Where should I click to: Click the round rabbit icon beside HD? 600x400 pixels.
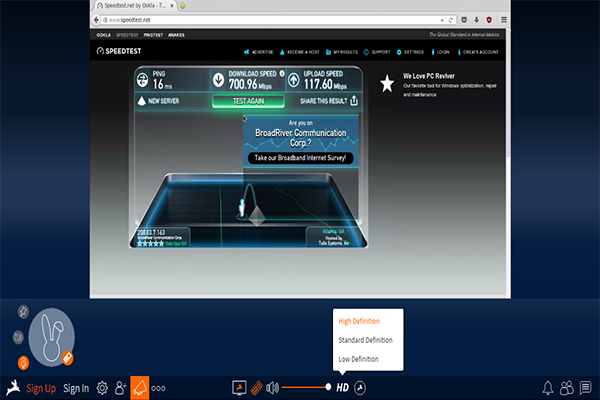pos(360,388)
